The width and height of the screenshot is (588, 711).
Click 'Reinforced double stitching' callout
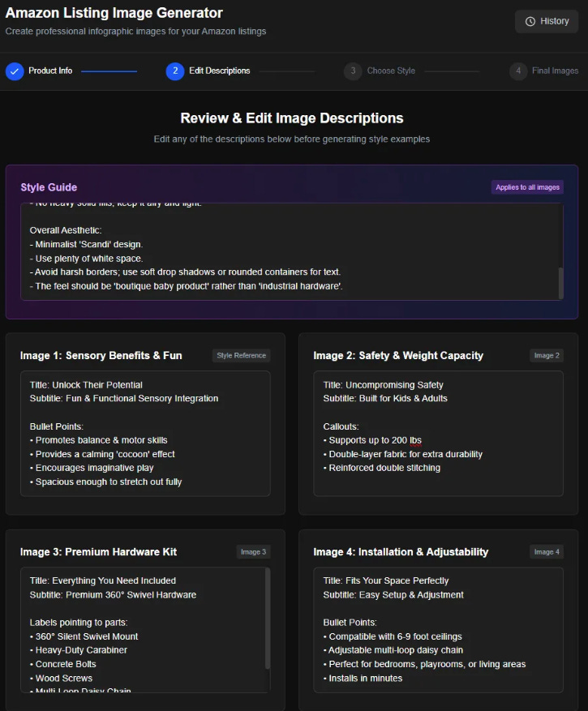(381, 468)
